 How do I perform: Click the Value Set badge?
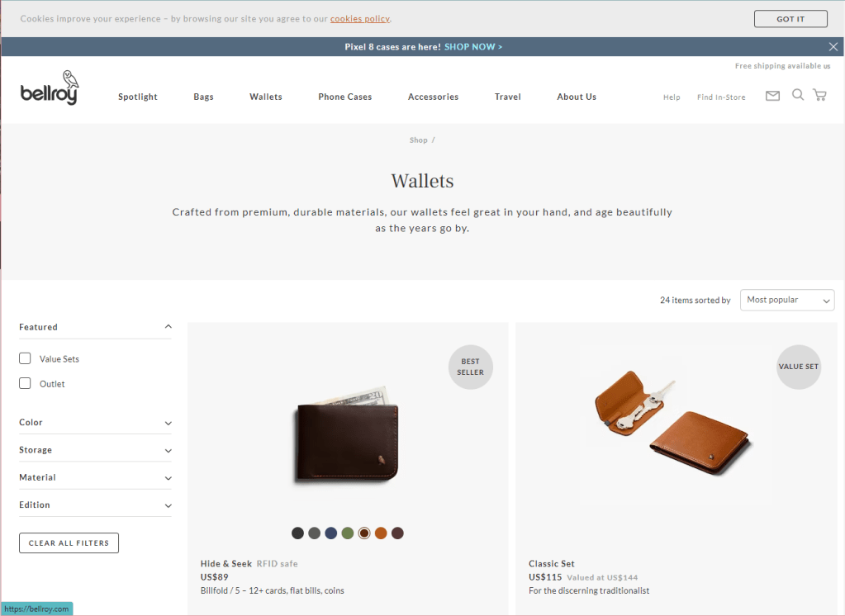tap(798, 367)
